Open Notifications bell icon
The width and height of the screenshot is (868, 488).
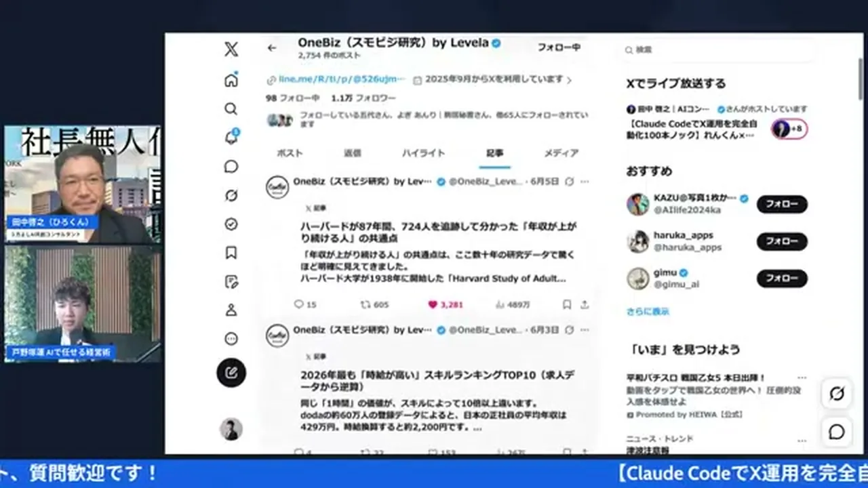231,138
